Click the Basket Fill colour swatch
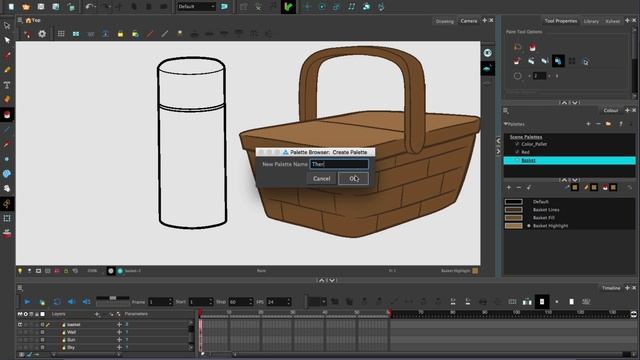This screenshot has height=360, width=640. 513,218
